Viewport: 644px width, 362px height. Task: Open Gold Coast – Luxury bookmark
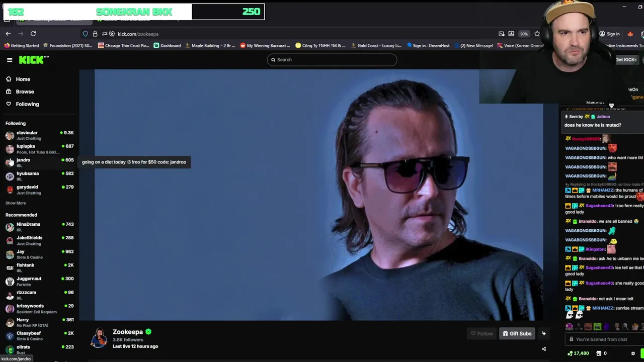[x=376, y=46]
